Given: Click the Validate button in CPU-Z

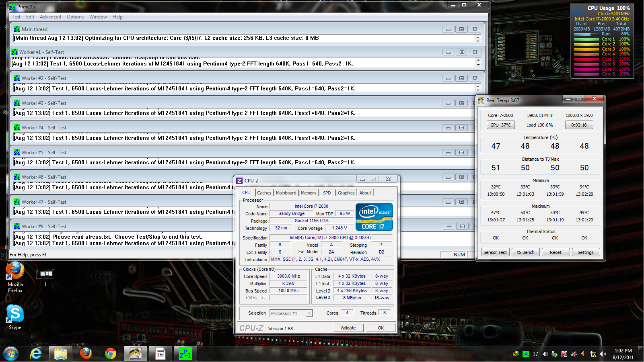Looking at the screenshot, I should pos(348,328).
